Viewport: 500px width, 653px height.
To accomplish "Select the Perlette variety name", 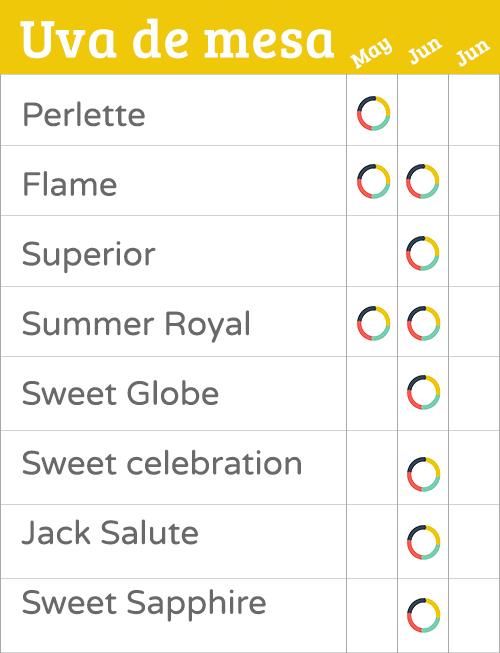I will (x=84, y=114).
